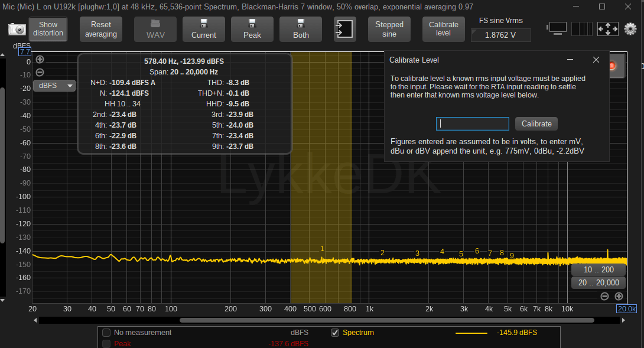
Task: Click the horizontal scrollbar thumb
Action: click(387, 320)
